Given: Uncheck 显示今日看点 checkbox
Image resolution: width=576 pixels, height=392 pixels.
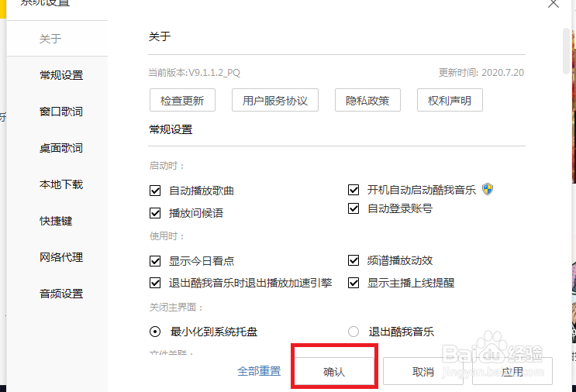Looking at the screenshot, I should click(x=155, y=261).
